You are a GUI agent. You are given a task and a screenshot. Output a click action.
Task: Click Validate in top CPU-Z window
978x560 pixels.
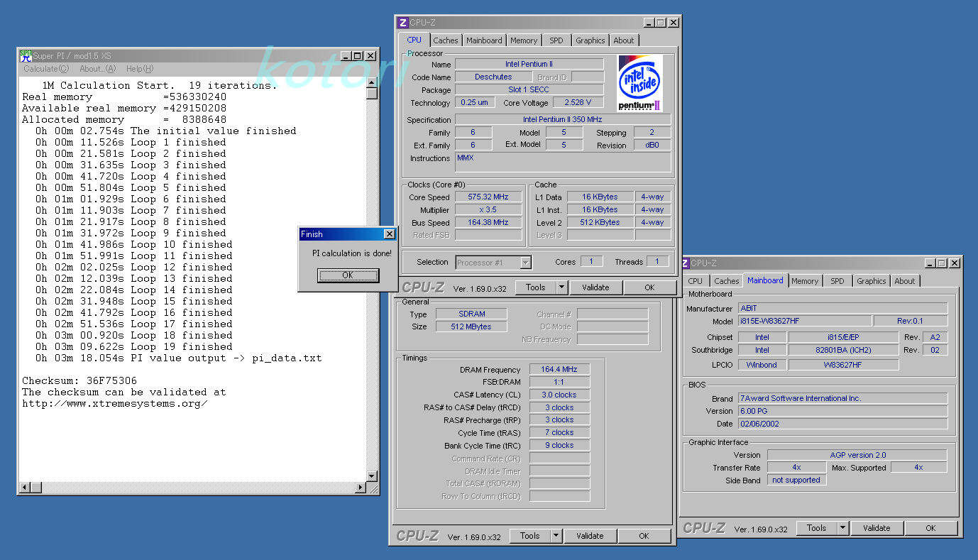click(595, 287)
